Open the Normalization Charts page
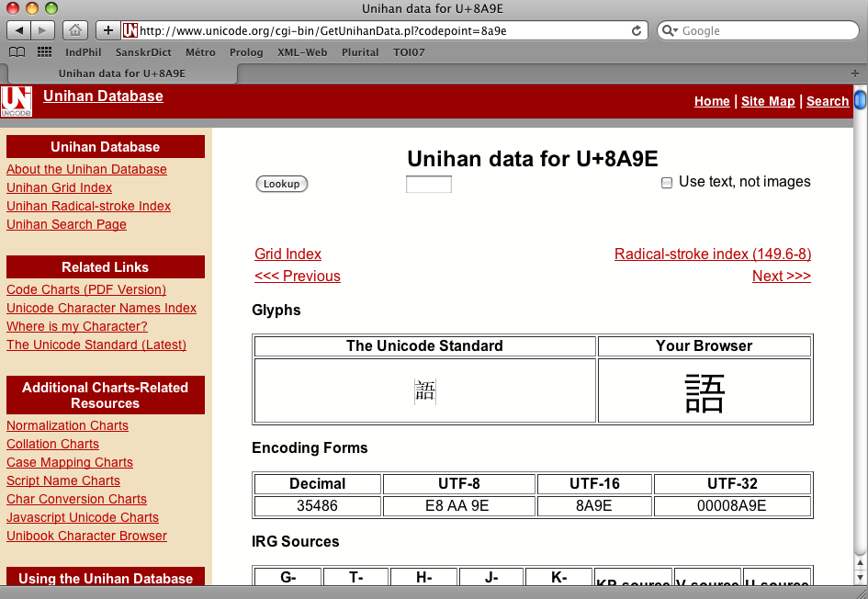 click(x=66, y=425)
